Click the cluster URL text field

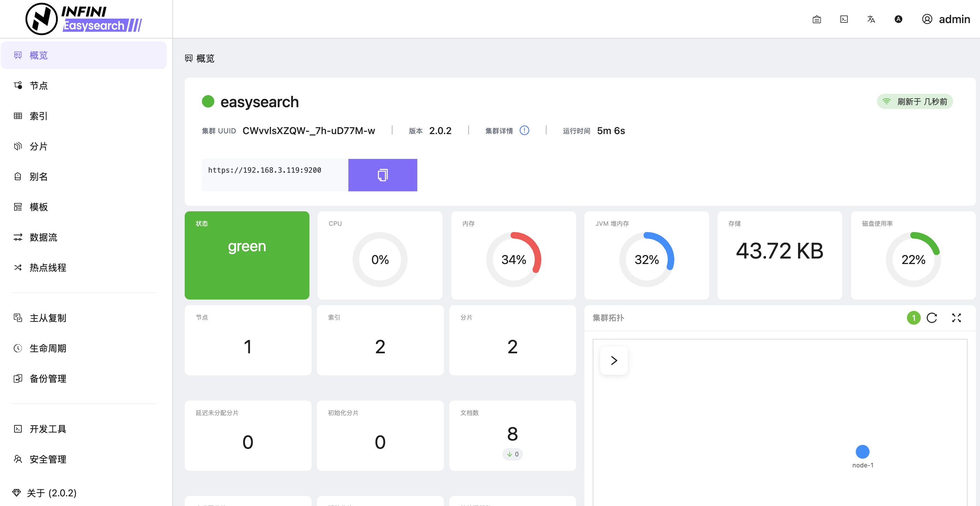pos(275,175)
